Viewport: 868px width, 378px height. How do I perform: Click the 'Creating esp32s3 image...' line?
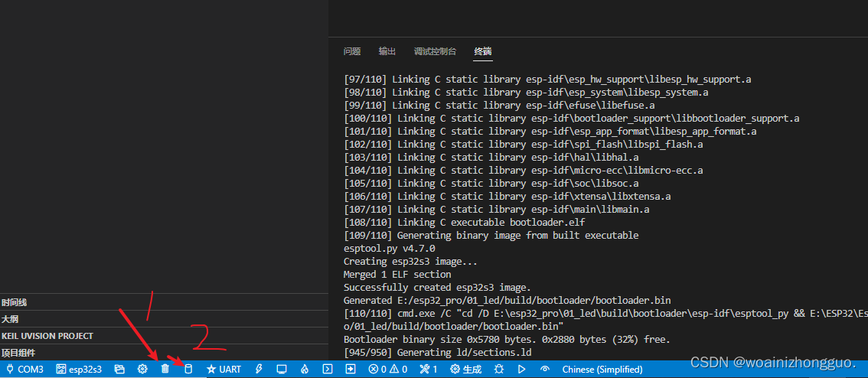(410, 261)
